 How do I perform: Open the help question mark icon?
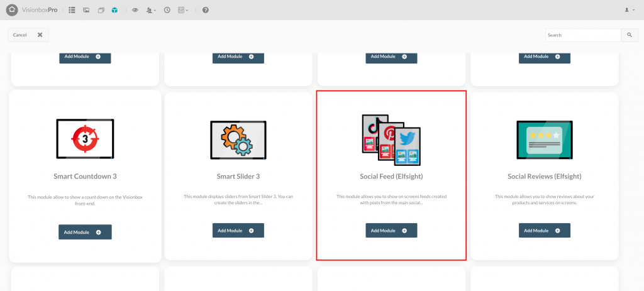click(x=206, y=10)
